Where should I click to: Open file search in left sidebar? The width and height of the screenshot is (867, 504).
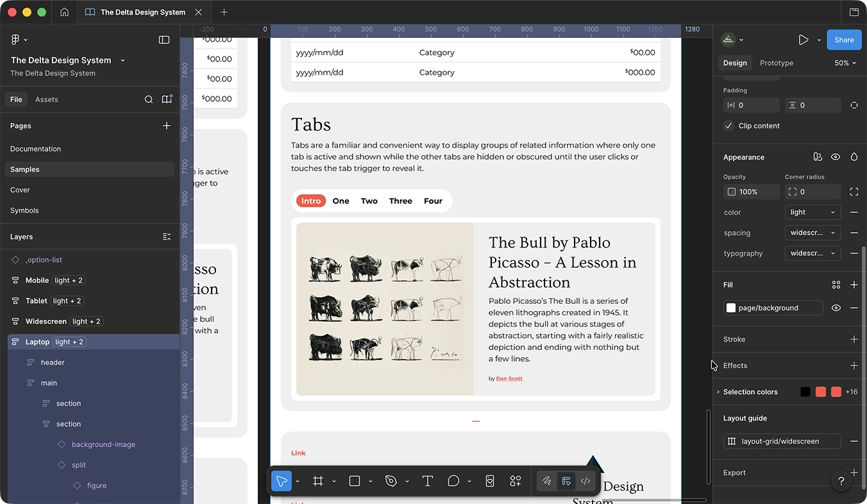[149, 99]
